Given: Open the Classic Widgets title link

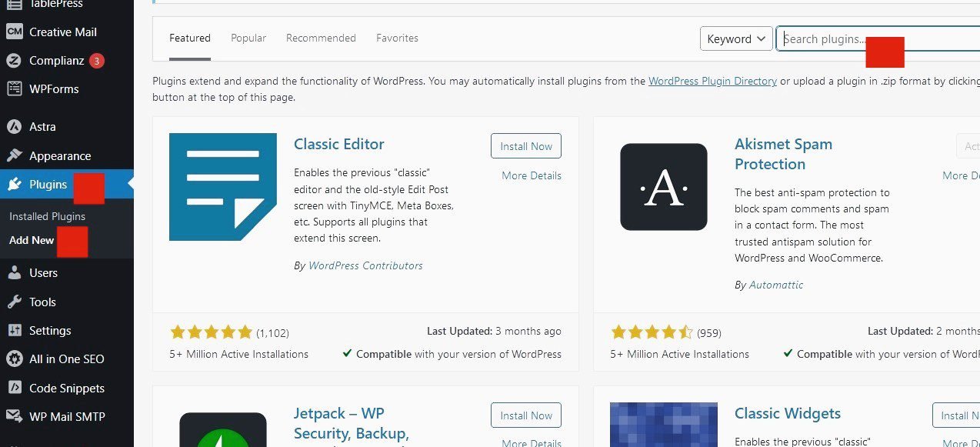Looking at the screenshot, I should pyautogui.click(x=788, y=413).
